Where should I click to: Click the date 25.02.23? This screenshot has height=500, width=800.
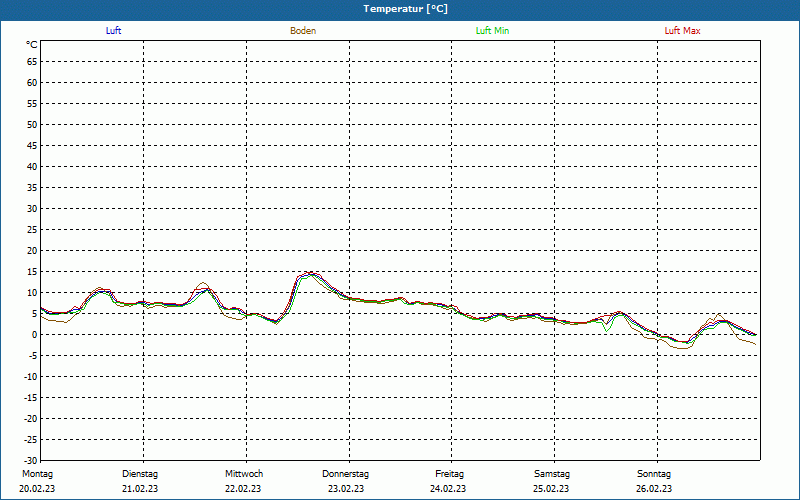point(551,489)
